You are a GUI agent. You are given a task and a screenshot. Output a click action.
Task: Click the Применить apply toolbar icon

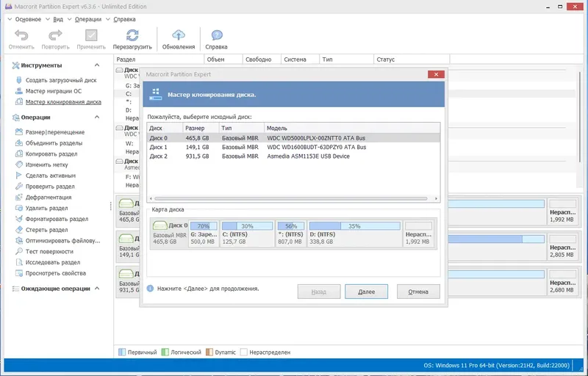tap(91, 35)
